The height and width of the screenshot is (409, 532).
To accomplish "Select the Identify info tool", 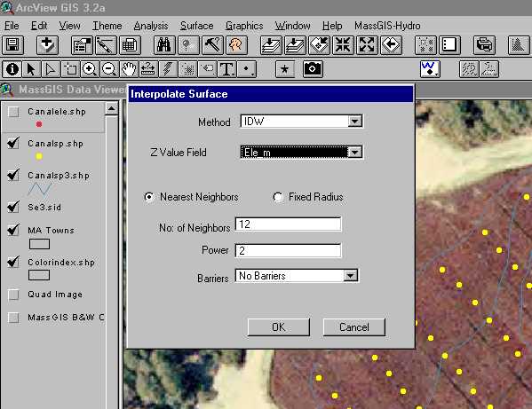I will pyautogui.click(x=12, y=69).
